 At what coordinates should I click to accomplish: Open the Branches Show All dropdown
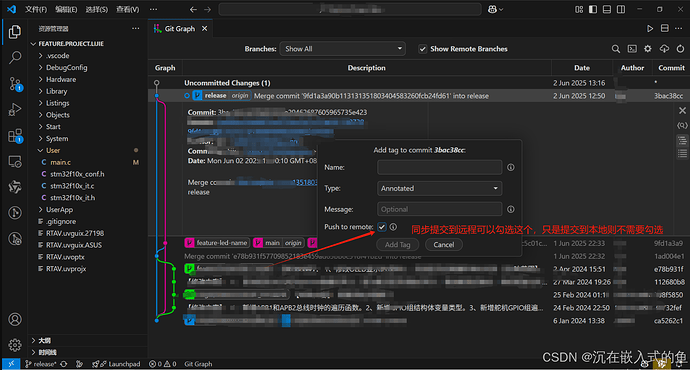342,49
